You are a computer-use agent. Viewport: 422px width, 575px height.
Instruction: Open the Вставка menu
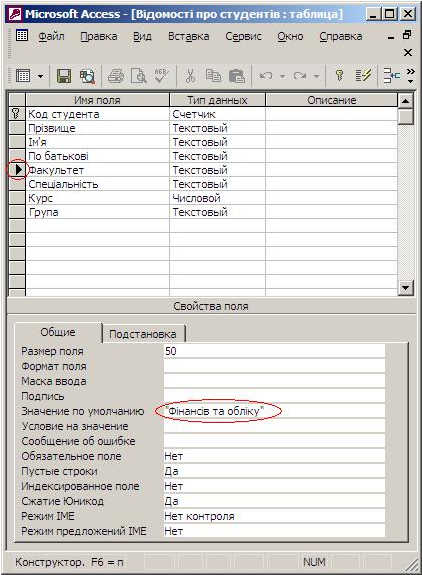[188, 36]
